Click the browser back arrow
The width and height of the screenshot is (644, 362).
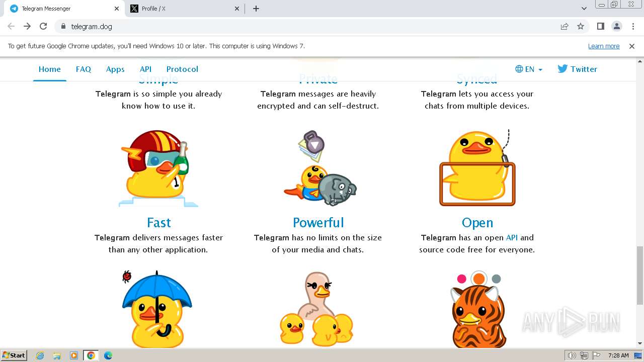[11, 26]
